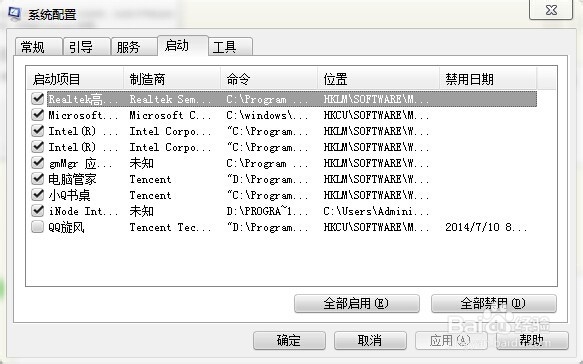Click Microsoft C... manufacturer cell
Screen dimensions: 583x364
170,115
